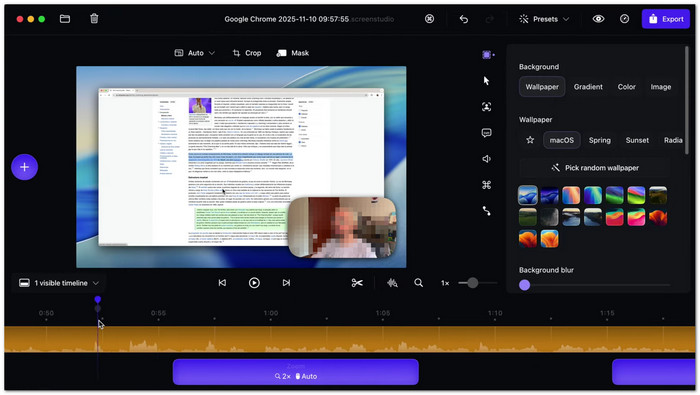Choose the last orange flower wallpaper thumbnail
The width and height of the screenshot is (700, 395).
[x=550, y=239]
